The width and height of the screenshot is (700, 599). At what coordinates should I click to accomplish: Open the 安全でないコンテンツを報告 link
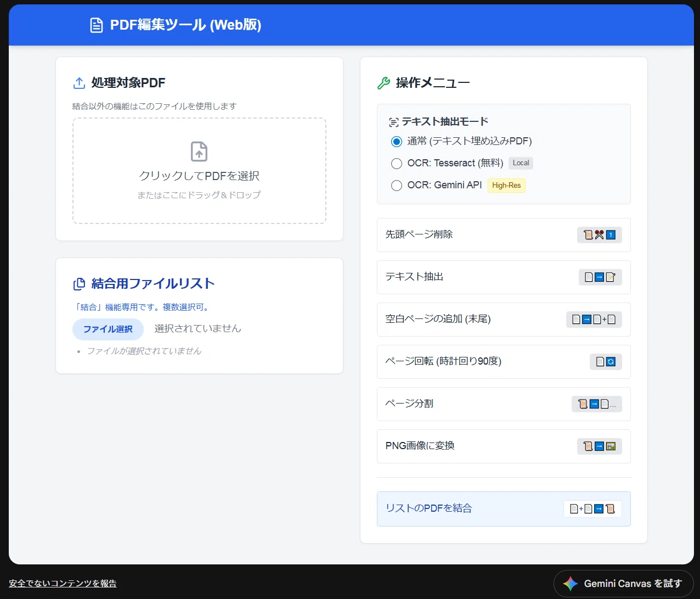tap(63, 584)
